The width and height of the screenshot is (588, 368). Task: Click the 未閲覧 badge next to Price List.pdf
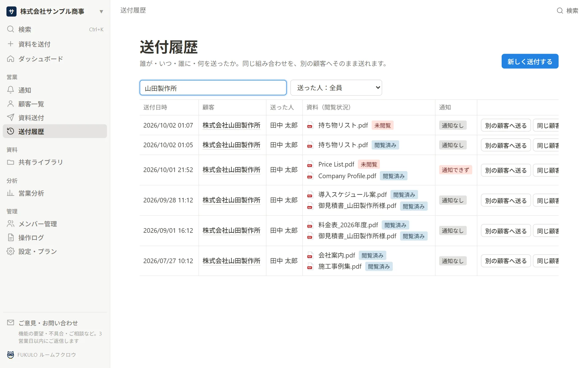coord(369,164)
